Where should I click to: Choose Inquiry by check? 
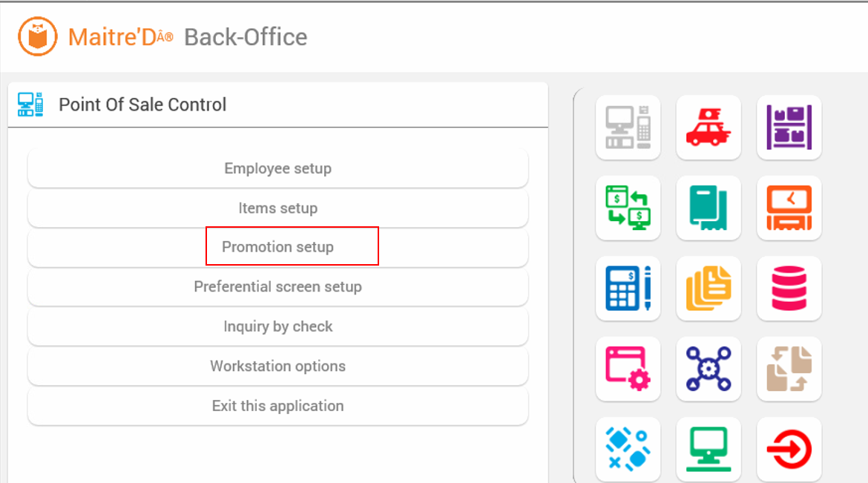click(278, 326)
